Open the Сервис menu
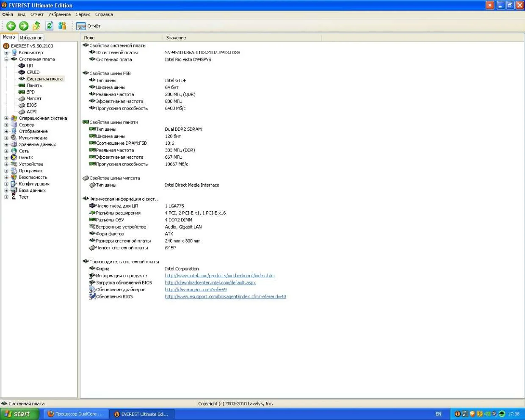This screenshot has width=525, height=420. pos(83,14)
